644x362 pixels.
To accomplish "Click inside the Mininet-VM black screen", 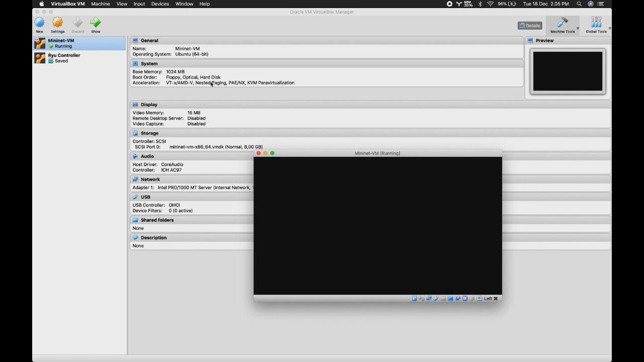I will (x=378, y=226).
